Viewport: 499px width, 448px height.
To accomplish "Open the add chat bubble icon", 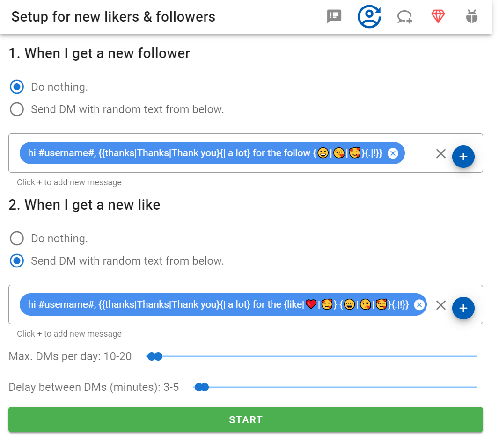I will [404, 17].
